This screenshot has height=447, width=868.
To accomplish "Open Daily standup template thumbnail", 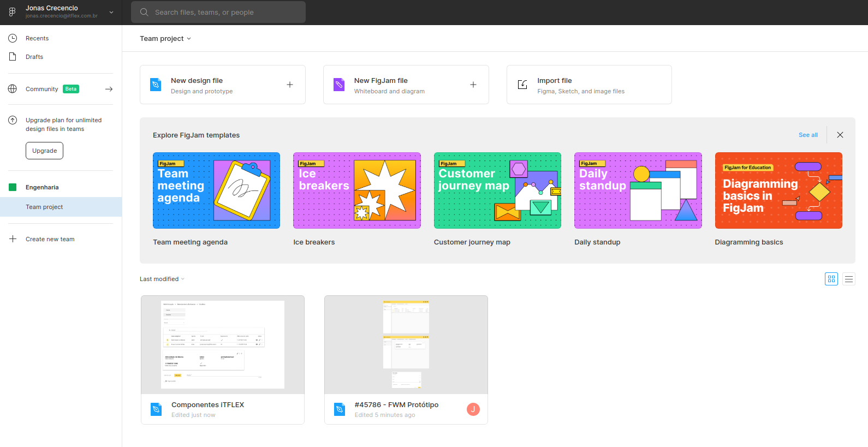I will tap(638, 190).
